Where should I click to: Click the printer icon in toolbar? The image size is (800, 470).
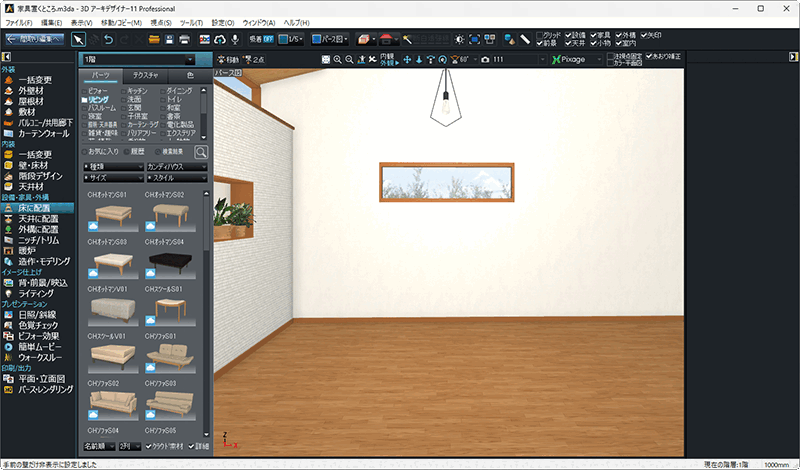(184, 38)
